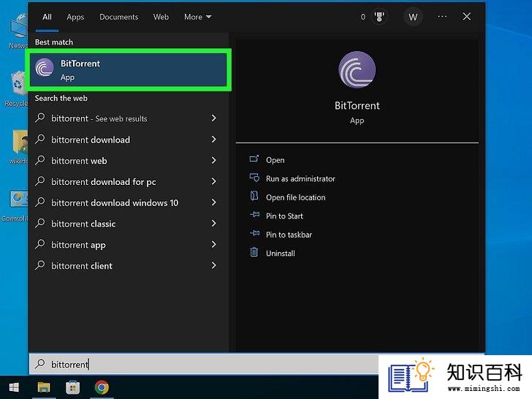
Task: Select 'bittorrent download' suggestion text
Action: (91, 140)
